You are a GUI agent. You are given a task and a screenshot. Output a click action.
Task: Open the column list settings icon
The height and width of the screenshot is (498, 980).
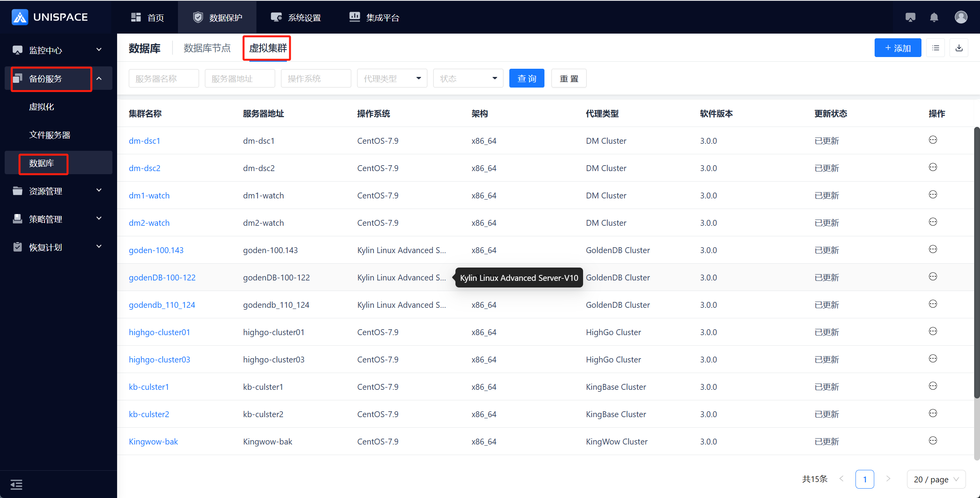[936, 48]
